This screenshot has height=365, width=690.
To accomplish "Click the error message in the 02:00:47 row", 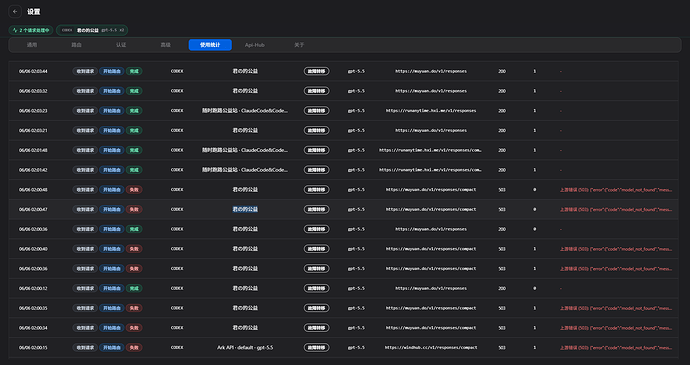I will (x=616, y=210).
